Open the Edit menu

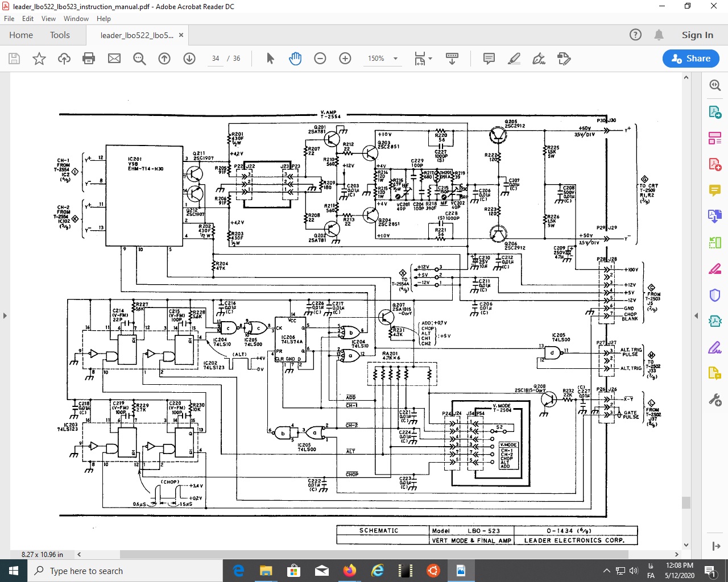click(28, 19)
